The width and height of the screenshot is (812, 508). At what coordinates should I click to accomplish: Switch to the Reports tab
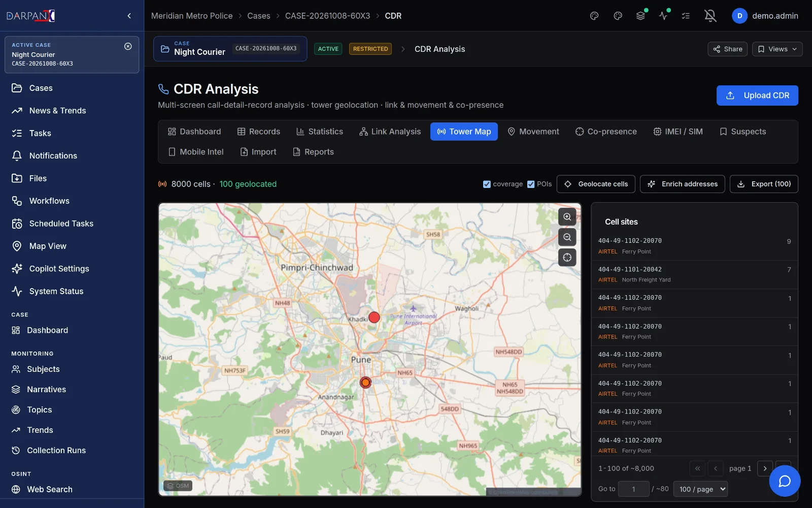coord(313,152)
